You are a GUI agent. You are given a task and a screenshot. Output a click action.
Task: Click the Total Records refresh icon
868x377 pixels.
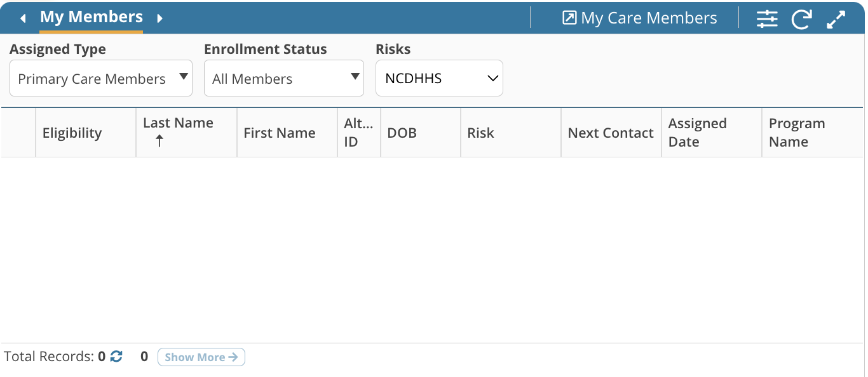pos(116,357)
